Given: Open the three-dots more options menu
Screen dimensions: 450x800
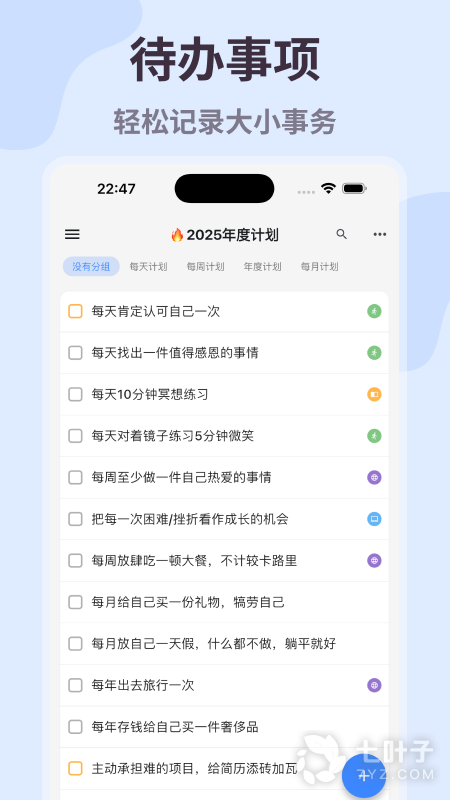Looking at the screenshot, I should [380, 235].
